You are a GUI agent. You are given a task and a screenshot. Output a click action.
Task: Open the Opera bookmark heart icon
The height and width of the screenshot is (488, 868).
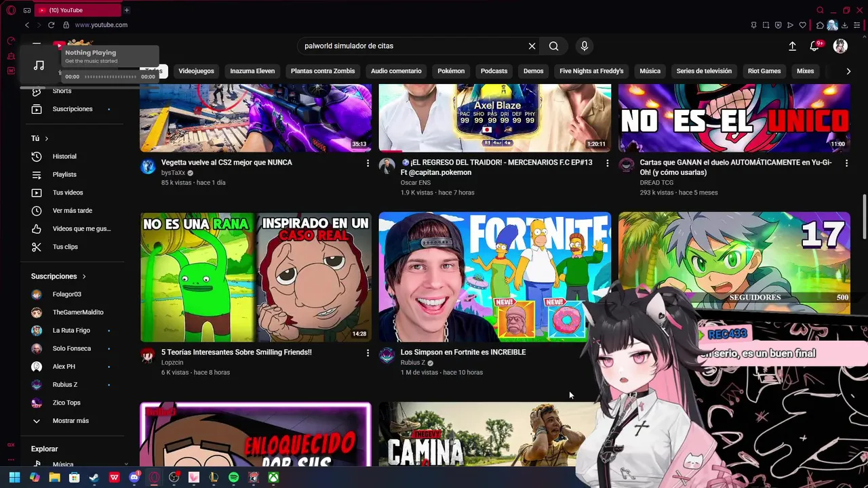pyautogui.click(x=803, y=25)
